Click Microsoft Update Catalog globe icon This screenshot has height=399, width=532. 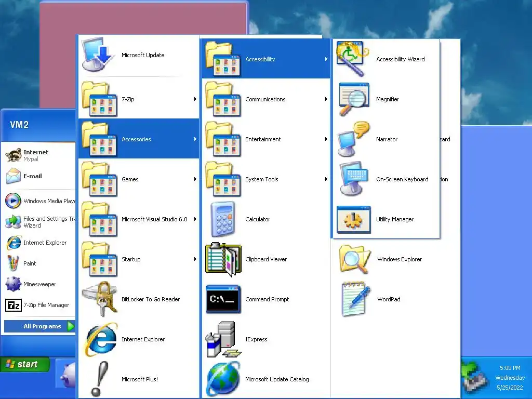click(x=223, y=379)
